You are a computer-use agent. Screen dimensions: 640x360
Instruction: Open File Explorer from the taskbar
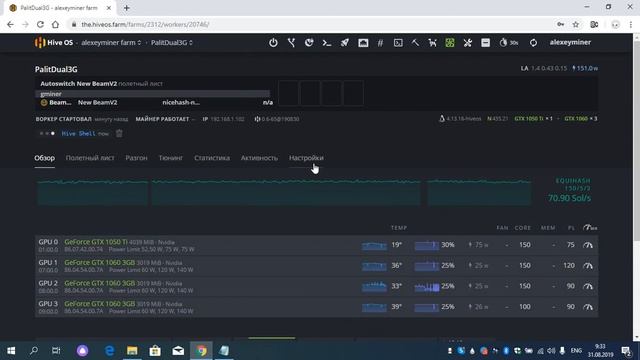[x=132, y=351]
